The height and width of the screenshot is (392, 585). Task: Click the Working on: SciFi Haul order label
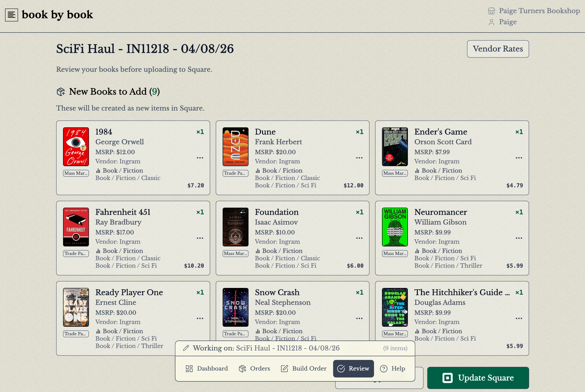pos(266,348)
